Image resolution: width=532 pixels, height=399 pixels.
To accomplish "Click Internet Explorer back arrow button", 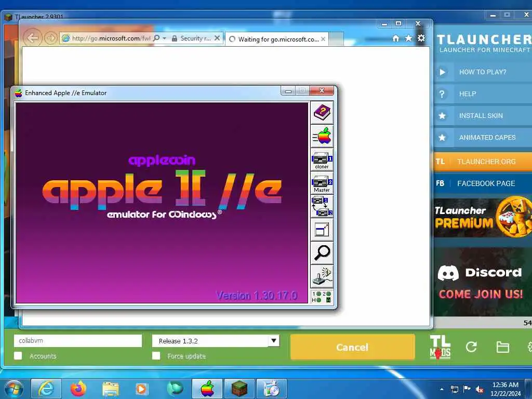I will coord(33,38).
